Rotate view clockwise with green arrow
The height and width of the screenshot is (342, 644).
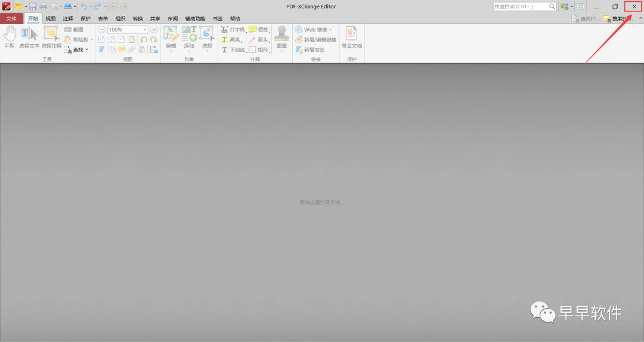pos(154,40)
